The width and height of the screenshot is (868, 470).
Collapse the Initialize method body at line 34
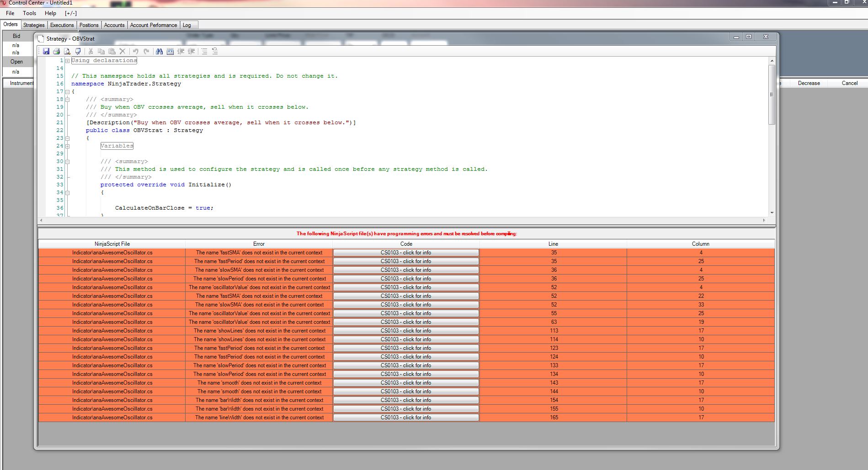tap(67, 192)
